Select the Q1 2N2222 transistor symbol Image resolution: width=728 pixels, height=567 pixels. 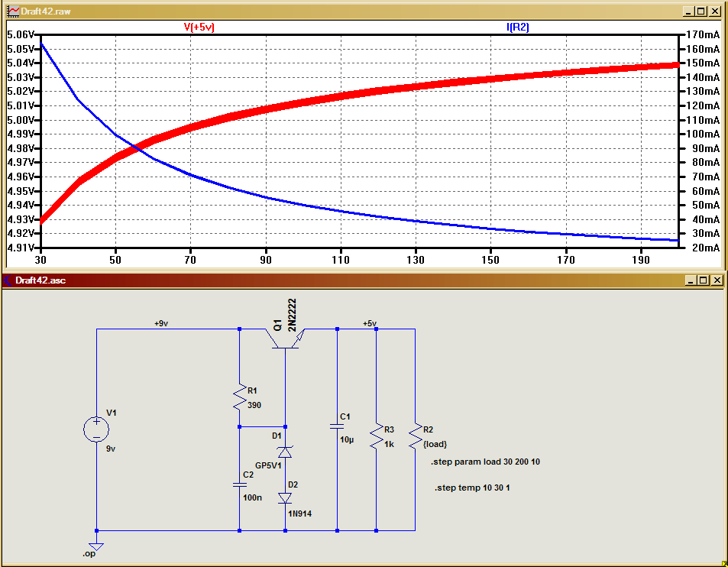click(286, 339)
